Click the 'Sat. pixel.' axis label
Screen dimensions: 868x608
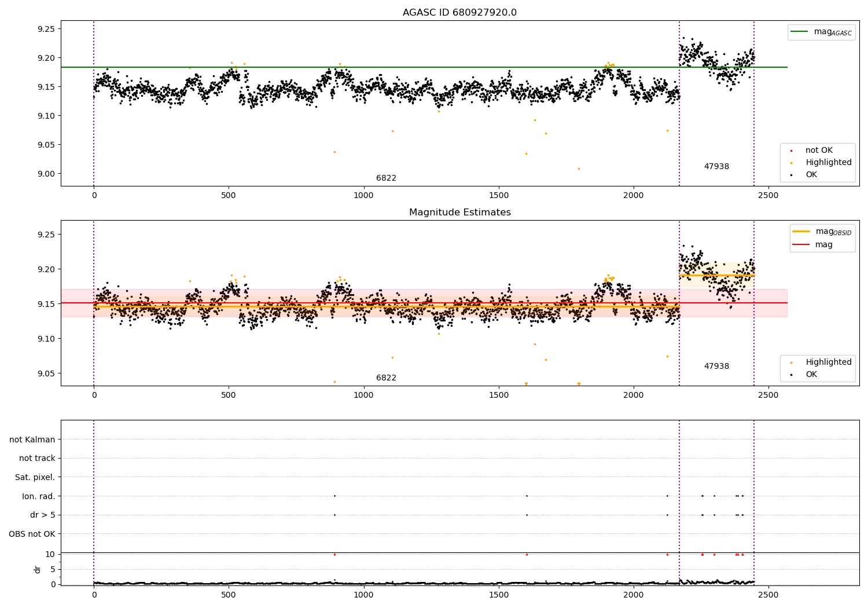pos(35,477)
